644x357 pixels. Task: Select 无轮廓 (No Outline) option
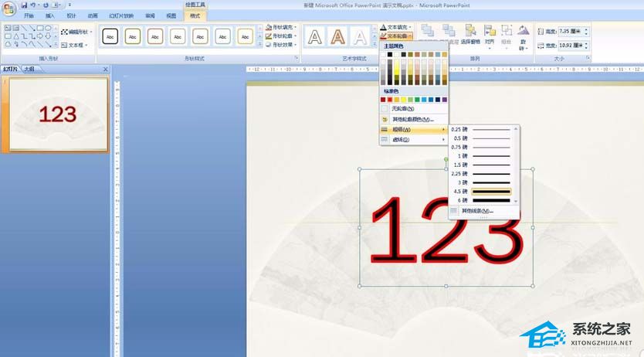coord(414,109)
